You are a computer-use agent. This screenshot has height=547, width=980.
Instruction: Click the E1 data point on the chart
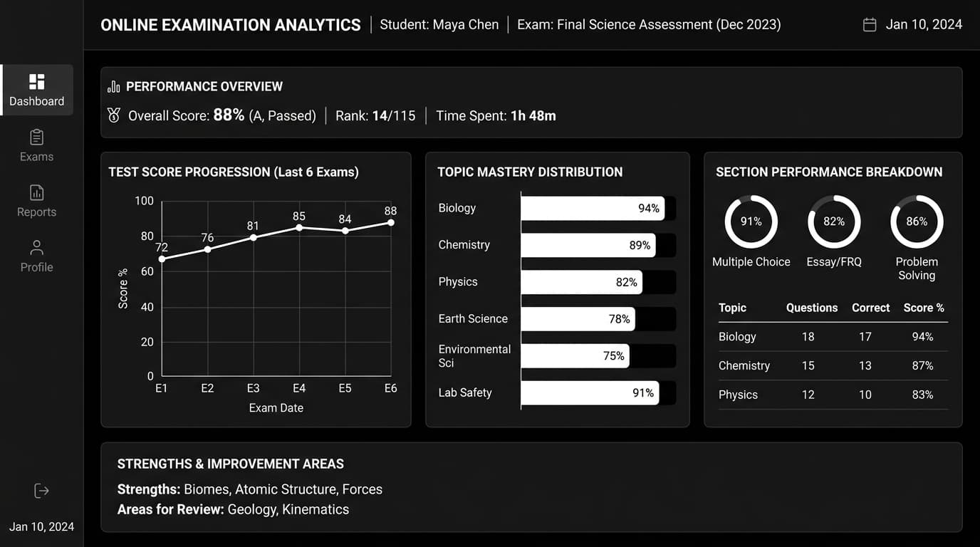162,259
